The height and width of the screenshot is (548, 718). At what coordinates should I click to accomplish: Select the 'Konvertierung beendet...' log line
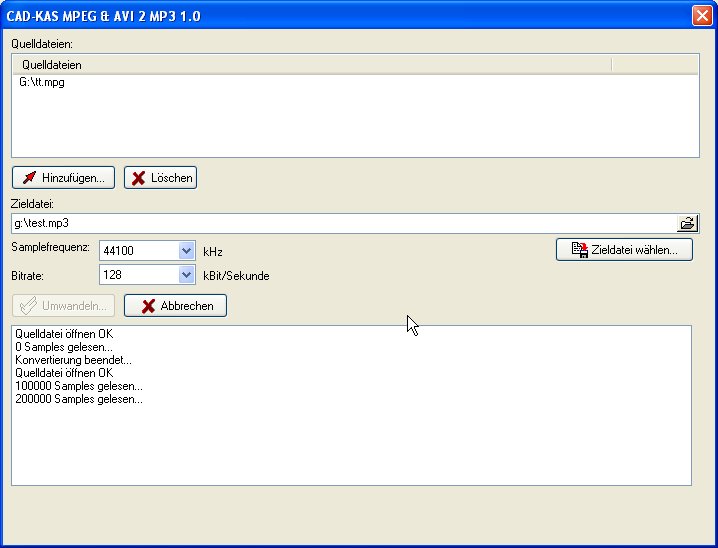coord(73,360)
